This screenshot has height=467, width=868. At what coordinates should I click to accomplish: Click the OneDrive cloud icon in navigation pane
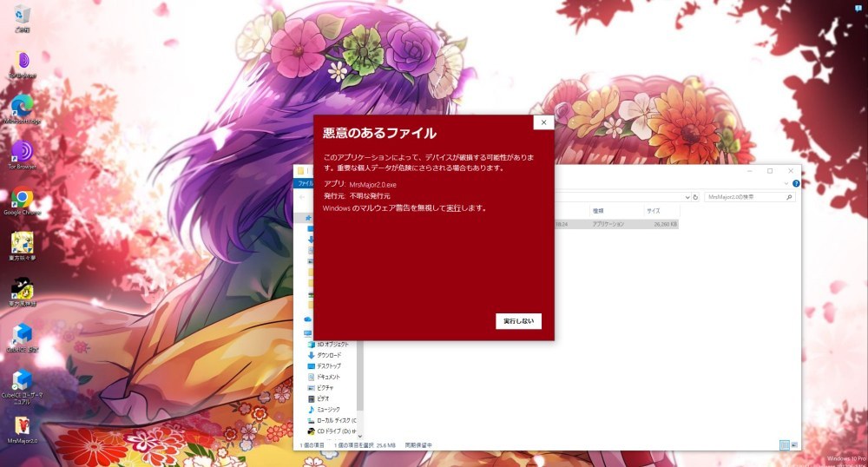(x=308, y=319)
